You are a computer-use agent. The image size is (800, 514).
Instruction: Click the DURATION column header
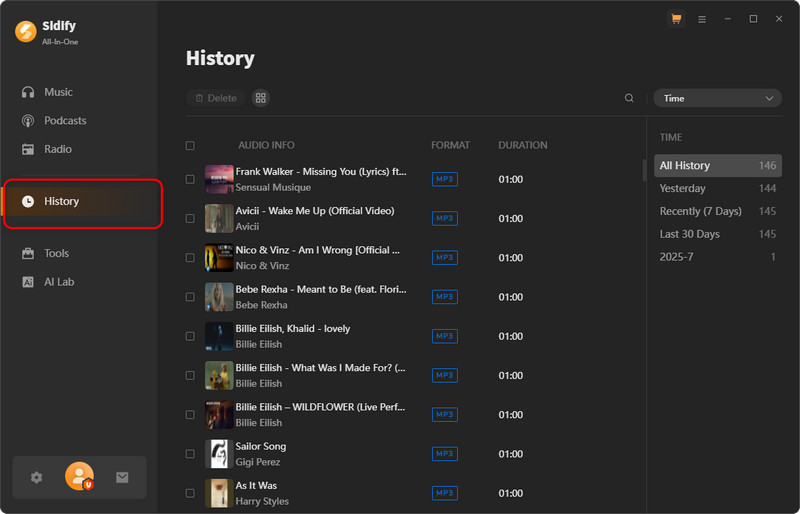[522, 146]
